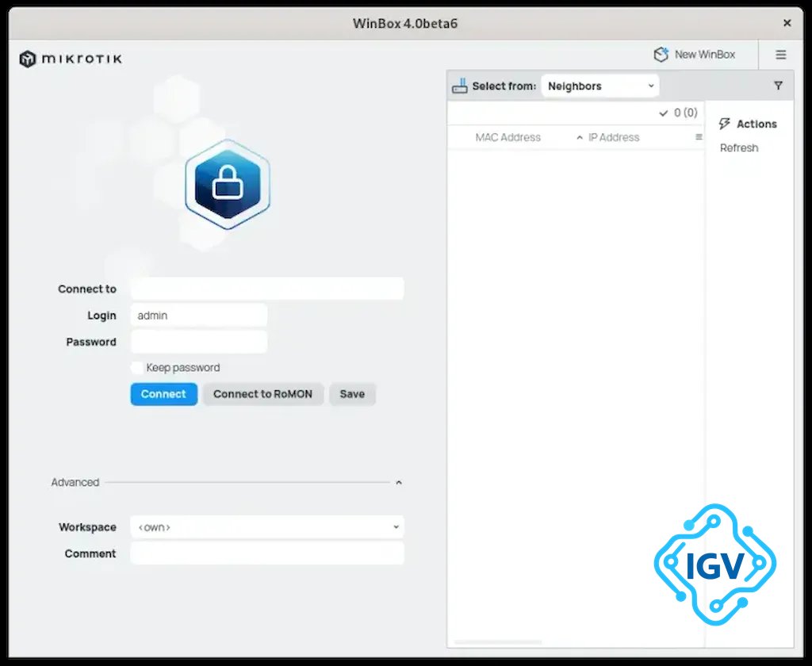Click the Comment input field
The height and width of the screenshot is (666, 812).
(x=267, y=553)
